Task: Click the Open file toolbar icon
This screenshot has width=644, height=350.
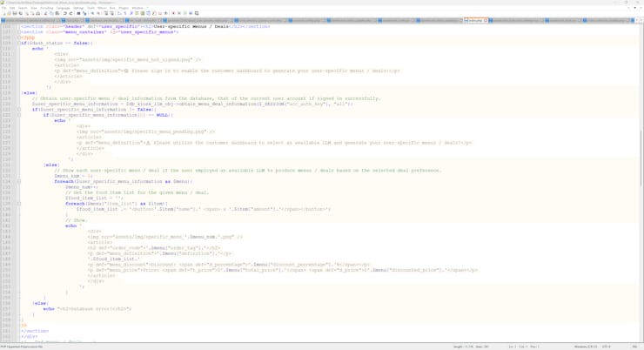Action: tap(9, 13)
